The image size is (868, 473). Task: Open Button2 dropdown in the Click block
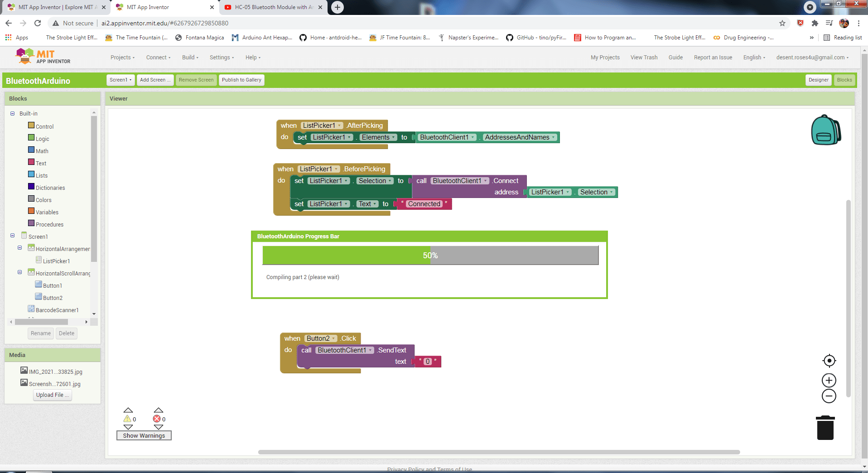pyautogui.click(x=321, y=338)
